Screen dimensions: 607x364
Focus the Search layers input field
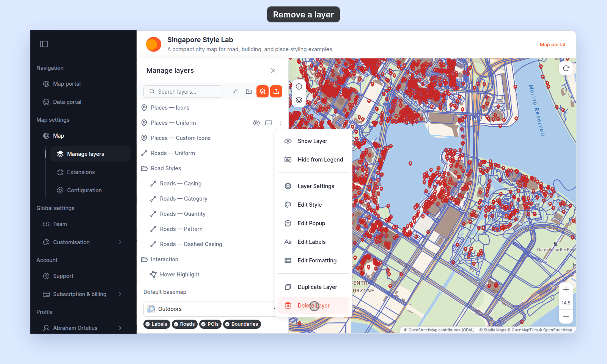pyautogui.click(x=183, y=91)
